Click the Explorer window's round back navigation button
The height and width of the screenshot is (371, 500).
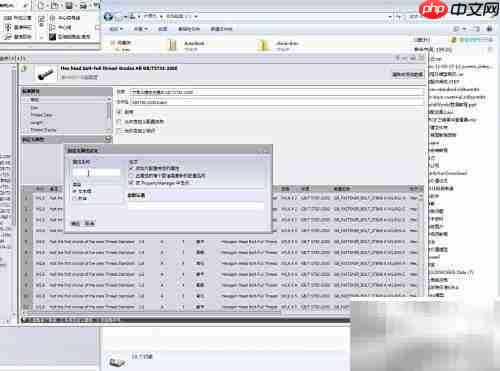[x=108, y=16]
